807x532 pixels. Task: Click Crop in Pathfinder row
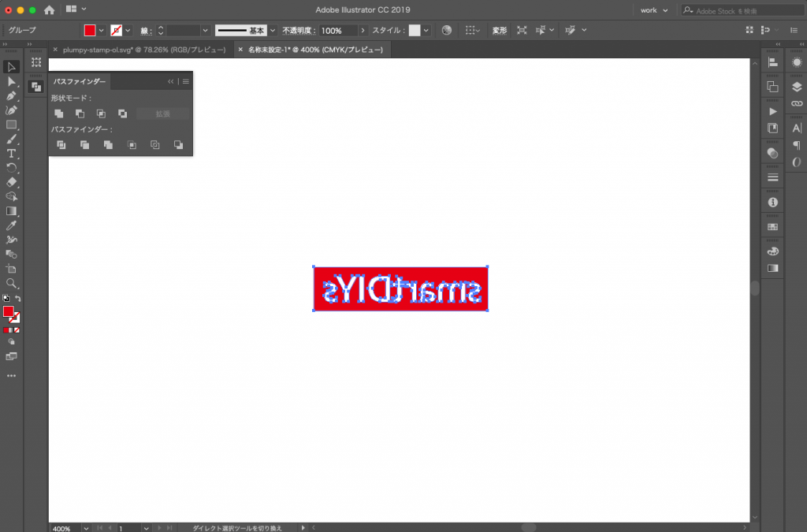[132, 145]
